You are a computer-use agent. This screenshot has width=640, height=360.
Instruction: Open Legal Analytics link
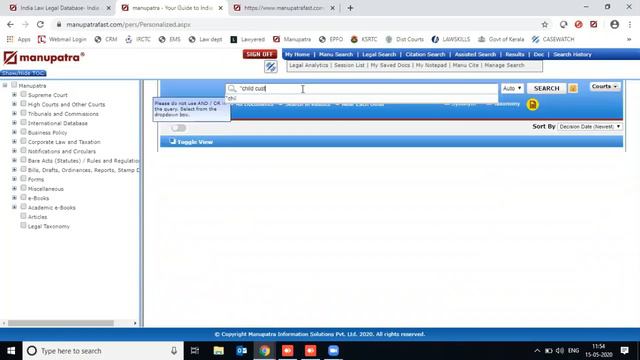pyautogui.click(x=309, y=65)
